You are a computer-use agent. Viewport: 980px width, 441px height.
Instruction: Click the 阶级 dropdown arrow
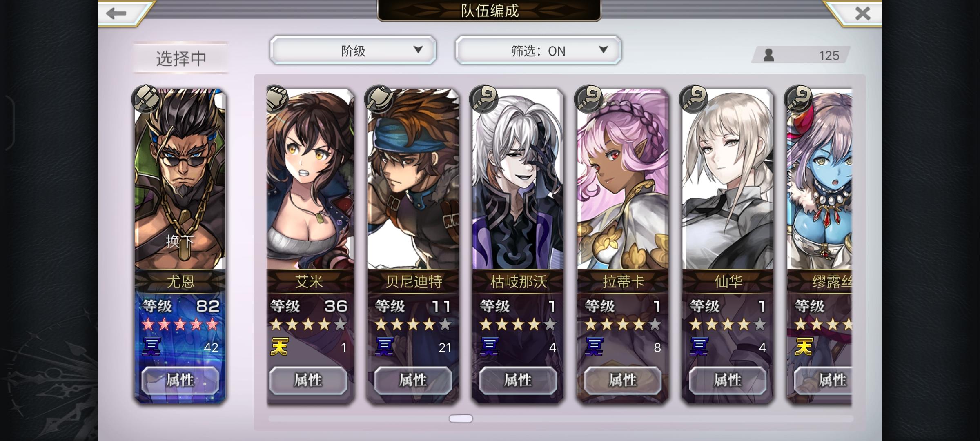(x=418, y=49)
